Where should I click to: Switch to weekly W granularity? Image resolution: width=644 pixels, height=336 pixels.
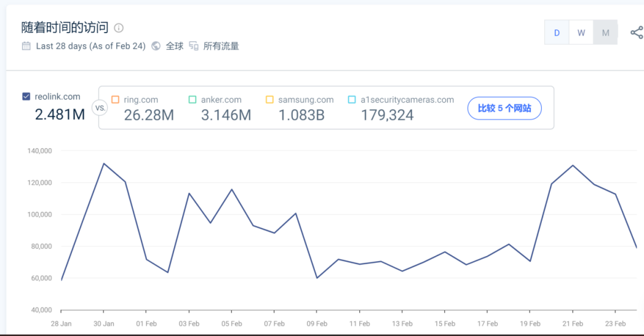pyautogui.click(x=581, y=33)
